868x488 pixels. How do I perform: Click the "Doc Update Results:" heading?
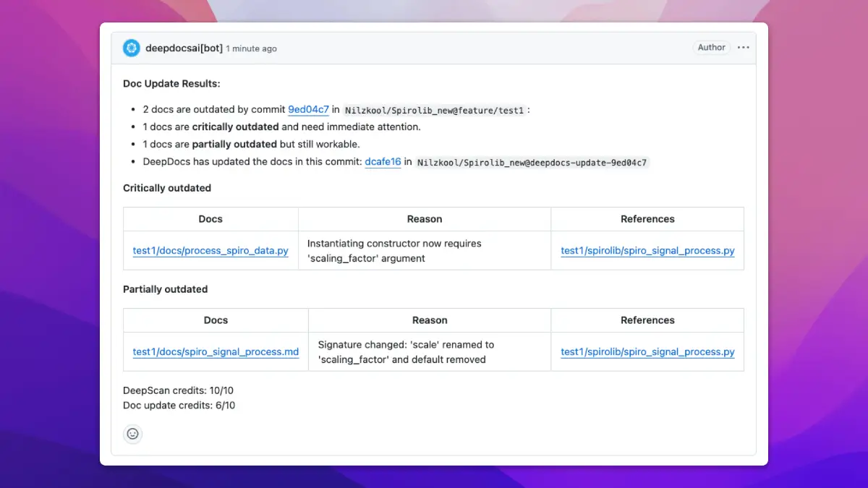point(171,84)
